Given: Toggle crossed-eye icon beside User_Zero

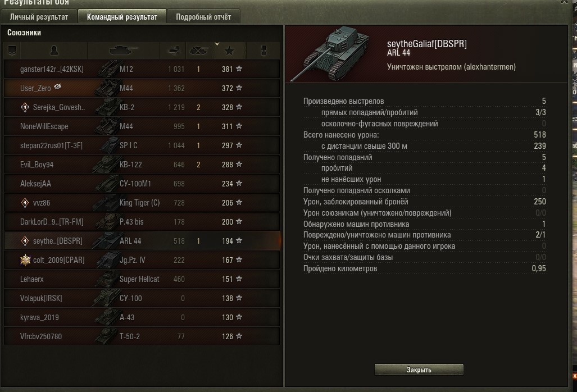Looking at the screenshot, I should point(57,87).
